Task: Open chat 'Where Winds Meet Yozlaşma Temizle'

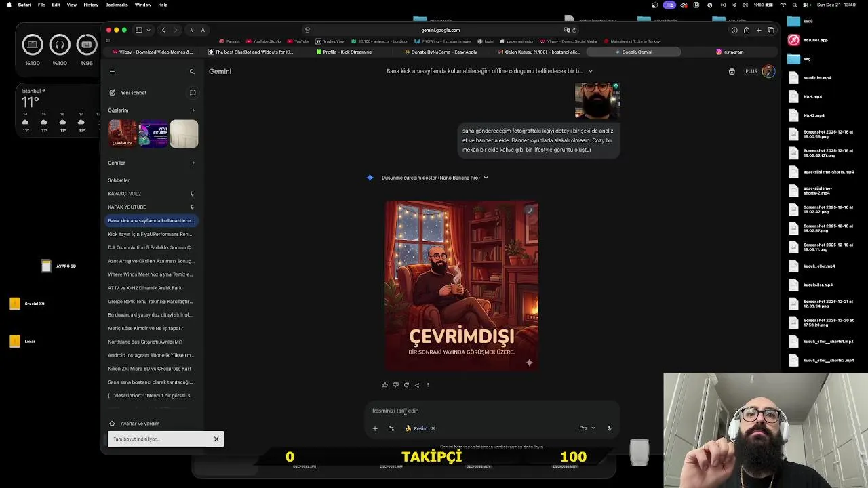Action: coord(151,274)
